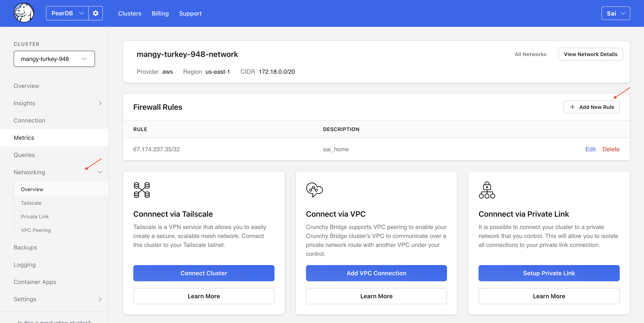Click the Crunchy Bridge hippo logo
Viewport: 644px width, 323px height.
click(24, 13)
